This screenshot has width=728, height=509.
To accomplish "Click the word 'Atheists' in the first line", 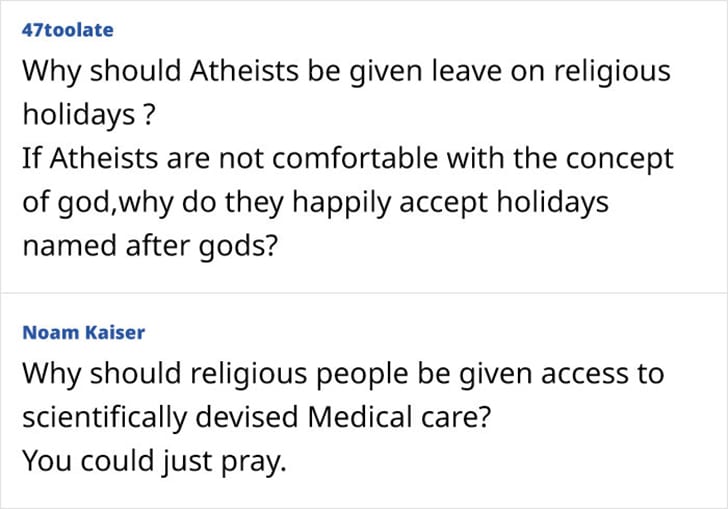I will tap(244, 71).
